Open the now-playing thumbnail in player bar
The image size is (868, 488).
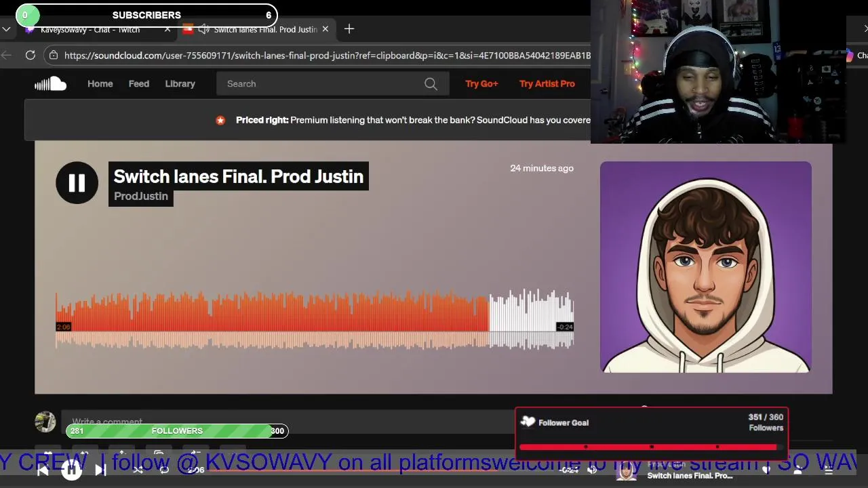pyautogui.click(x=627, y=471)
